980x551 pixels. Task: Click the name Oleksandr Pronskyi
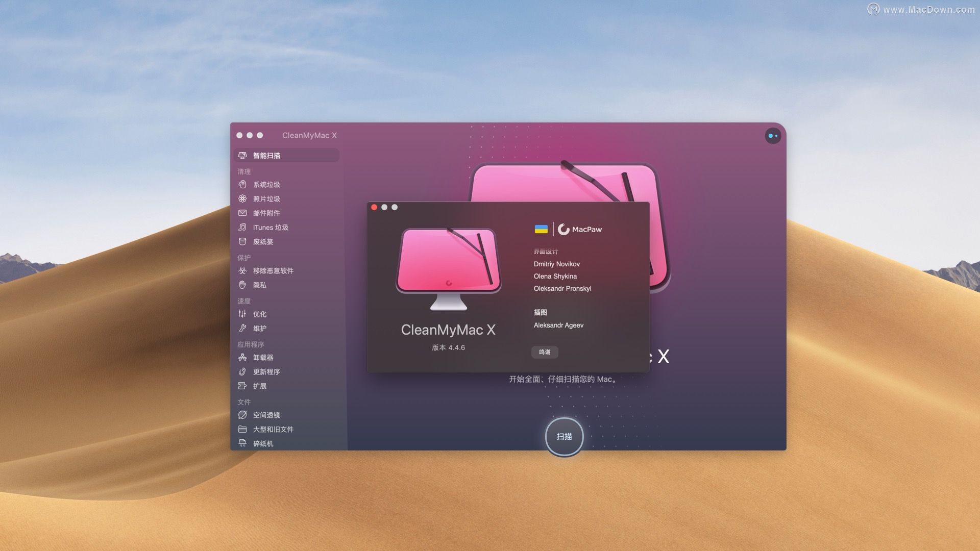pyautogui.click(x=562, y=288)
